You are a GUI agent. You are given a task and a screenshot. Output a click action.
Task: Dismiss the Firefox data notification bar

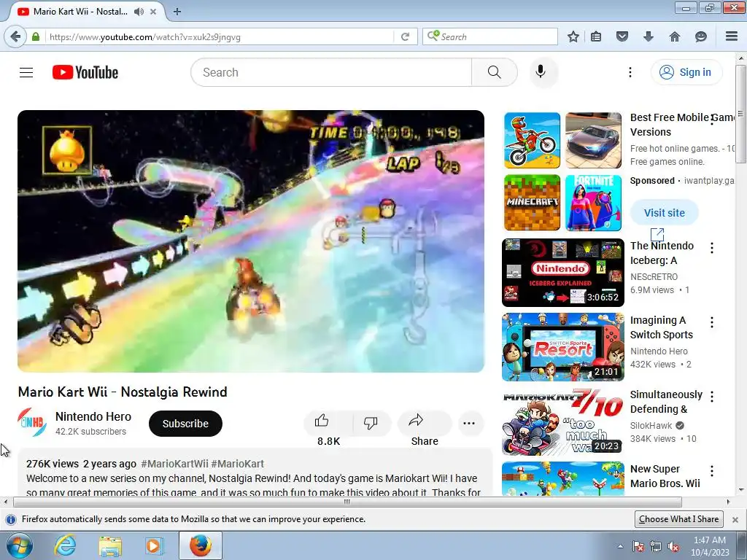735,519
